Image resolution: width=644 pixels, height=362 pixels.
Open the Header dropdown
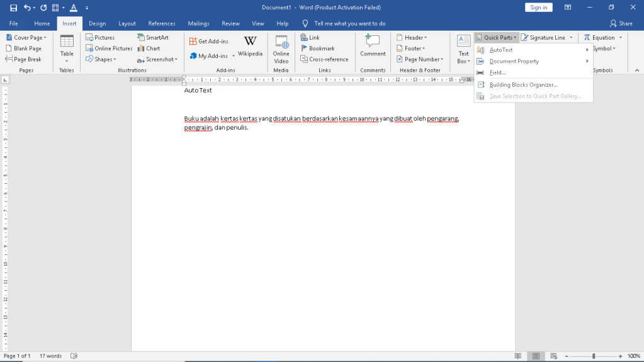(x=412, y=38)
